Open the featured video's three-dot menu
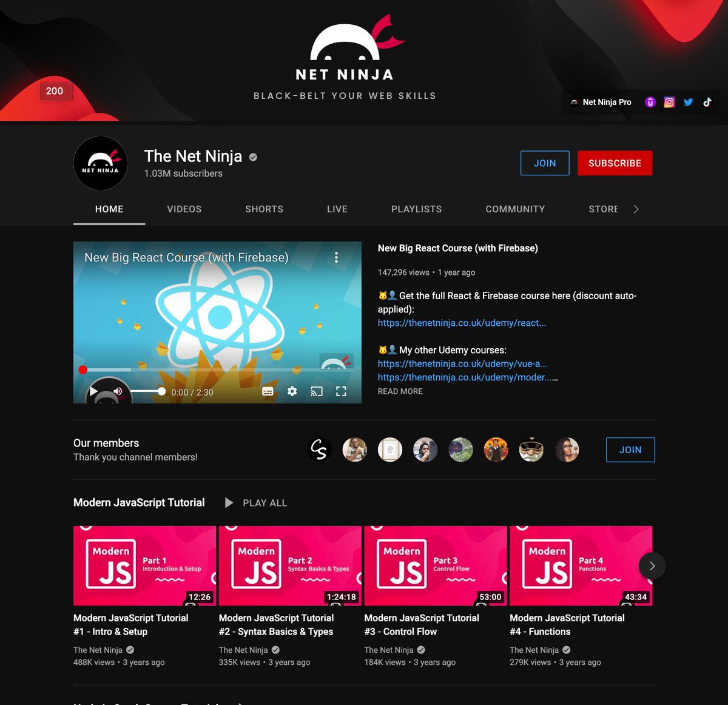728x705 pixels. (336, 257)
